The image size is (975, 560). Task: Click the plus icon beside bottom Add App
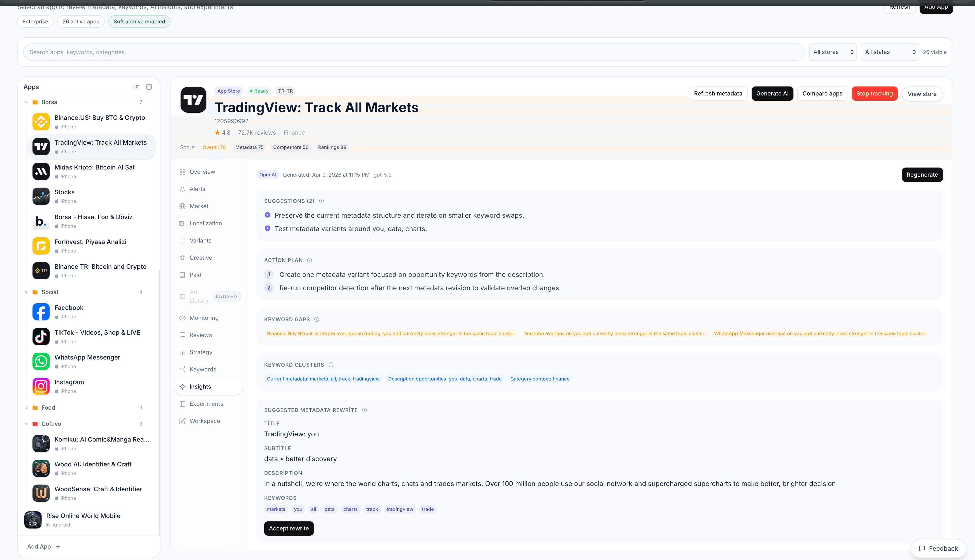pos(58,547)
